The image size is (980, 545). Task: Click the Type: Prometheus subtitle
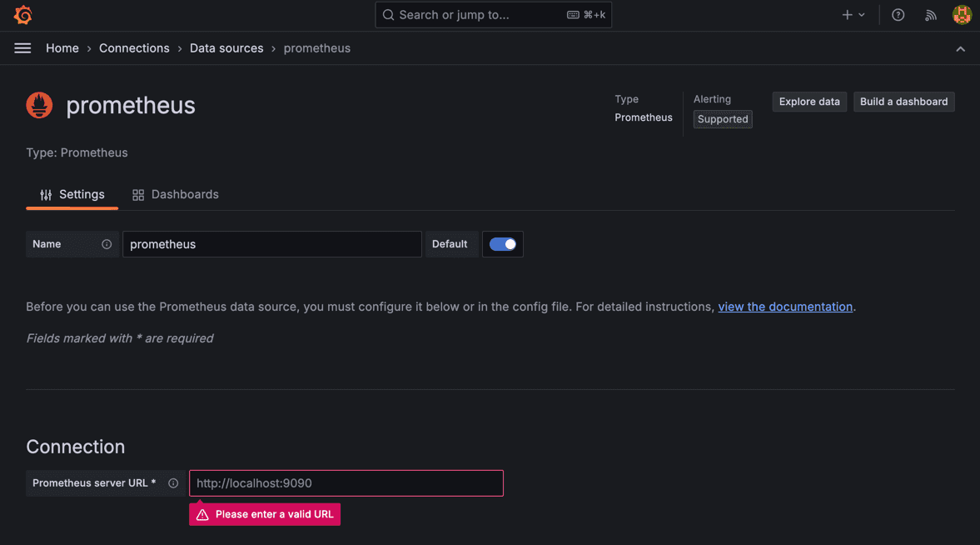(77, 152)
